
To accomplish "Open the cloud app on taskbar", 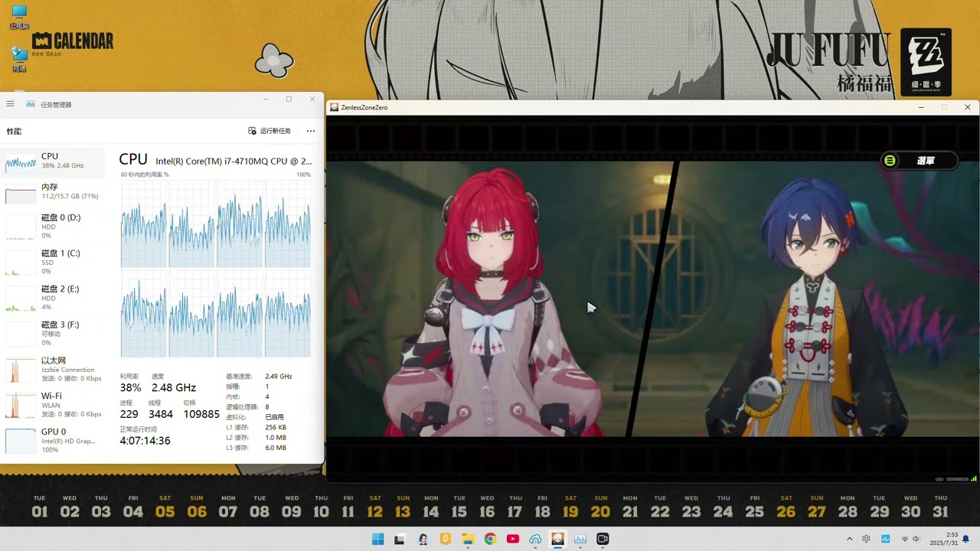I will pos(535,539).
